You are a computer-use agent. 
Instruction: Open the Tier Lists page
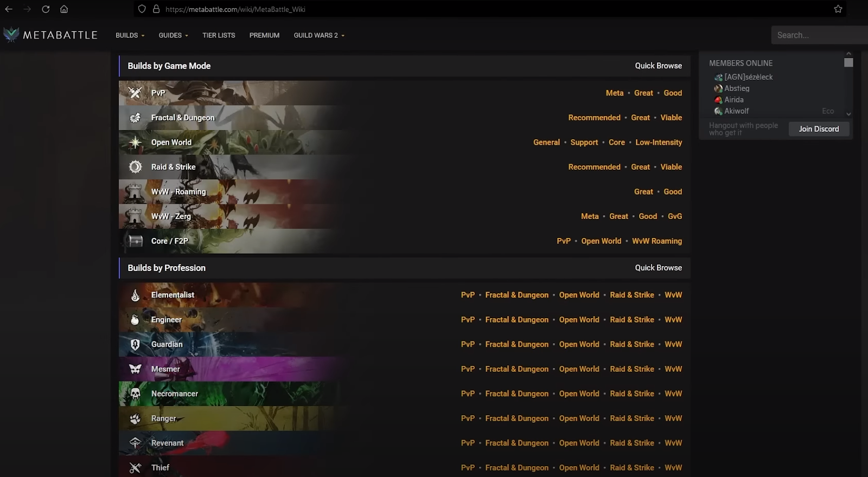pos(219,35)
